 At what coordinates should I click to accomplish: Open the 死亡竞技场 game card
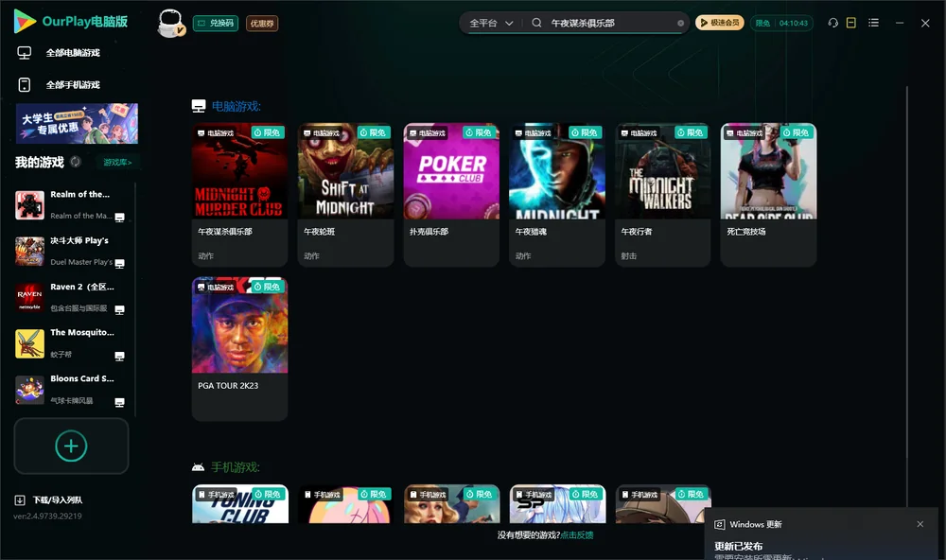pyautogui.click(x=768, y=194)
